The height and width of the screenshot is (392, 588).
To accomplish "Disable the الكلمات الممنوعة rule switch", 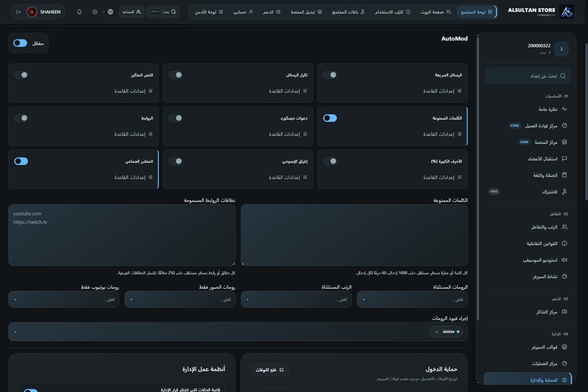I will (x=330, y=118).
